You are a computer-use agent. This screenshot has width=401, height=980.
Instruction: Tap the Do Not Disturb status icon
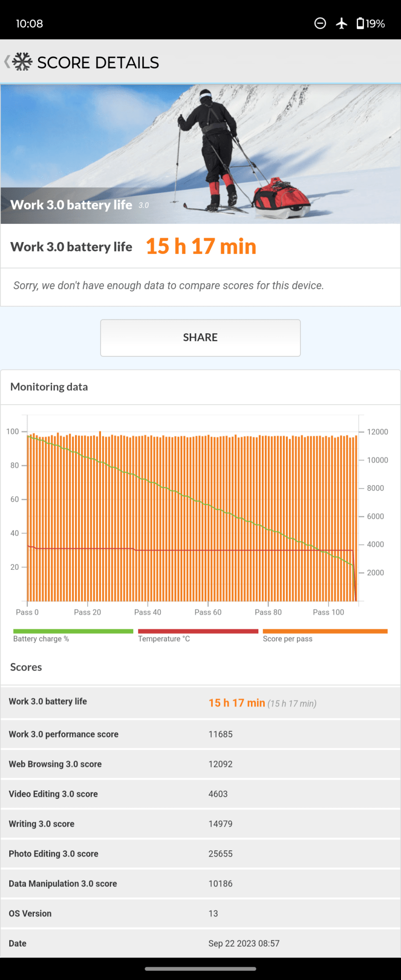point(320,24)
